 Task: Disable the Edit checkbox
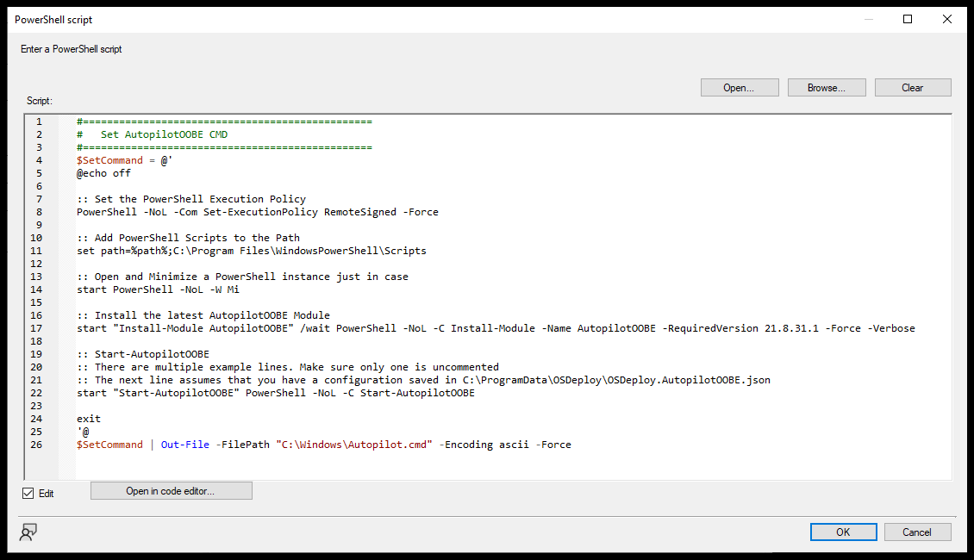coord(28,493)
